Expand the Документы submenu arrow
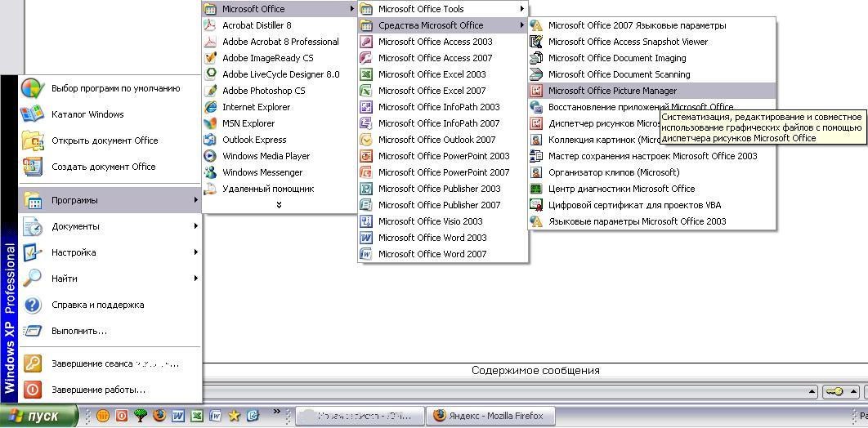Screen dimensions: 868x428 coord(196,226)
